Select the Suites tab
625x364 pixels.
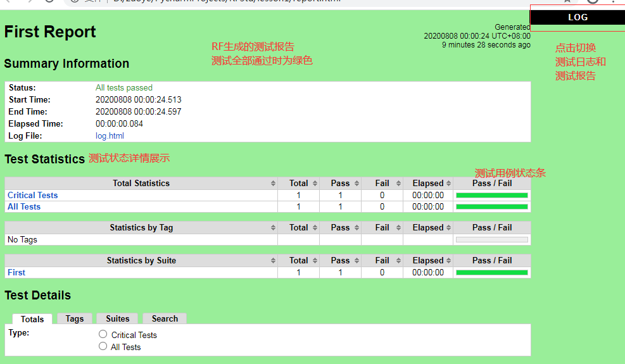click(118, 318)
